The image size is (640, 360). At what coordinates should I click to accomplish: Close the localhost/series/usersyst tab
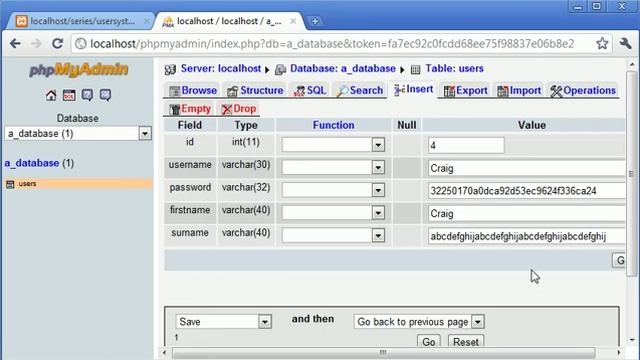pos(147,21)
